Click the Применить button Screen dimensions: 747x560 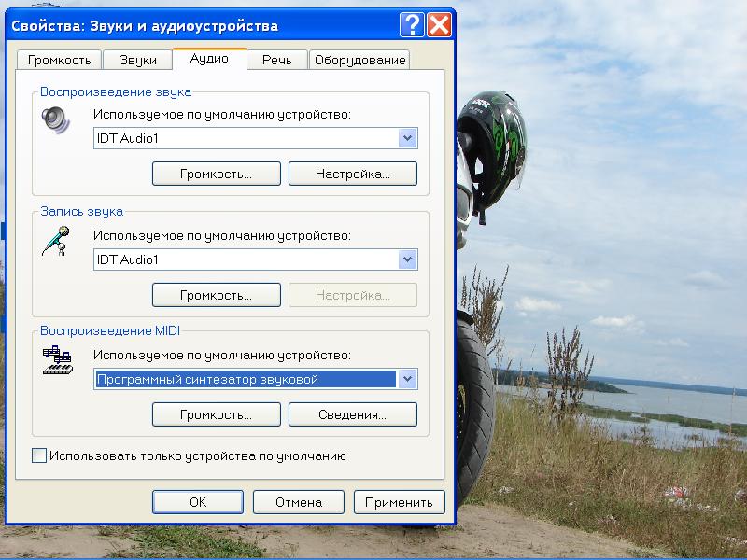[400, 502]
